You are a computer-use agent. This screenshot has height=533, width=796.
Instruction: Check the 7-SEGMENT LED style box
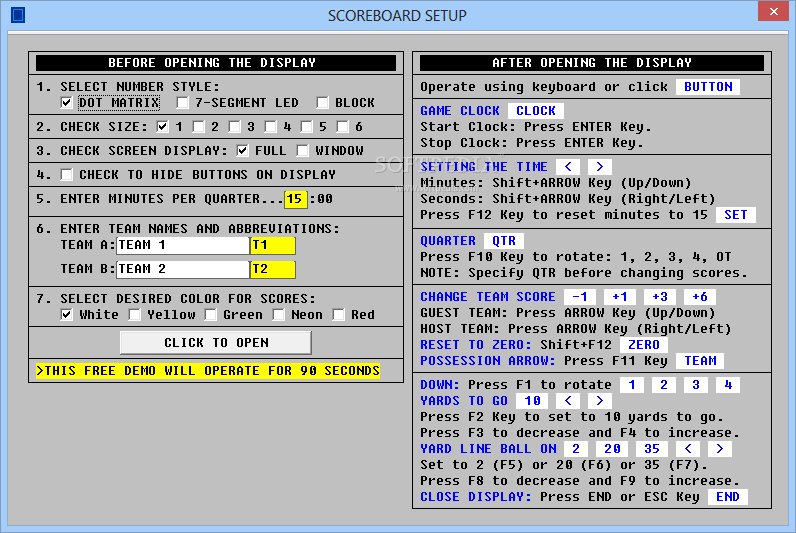pyautogui.click(x=182, y=103)
